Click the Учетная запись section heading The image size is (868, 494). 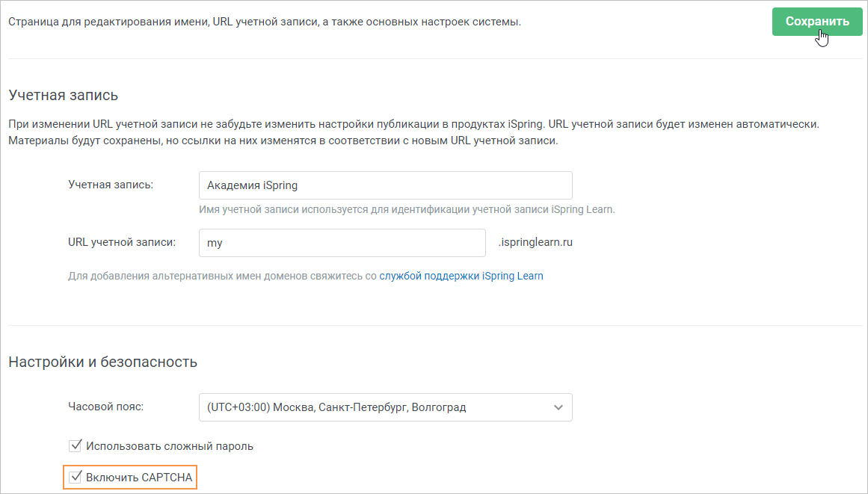tap(63, 95)
